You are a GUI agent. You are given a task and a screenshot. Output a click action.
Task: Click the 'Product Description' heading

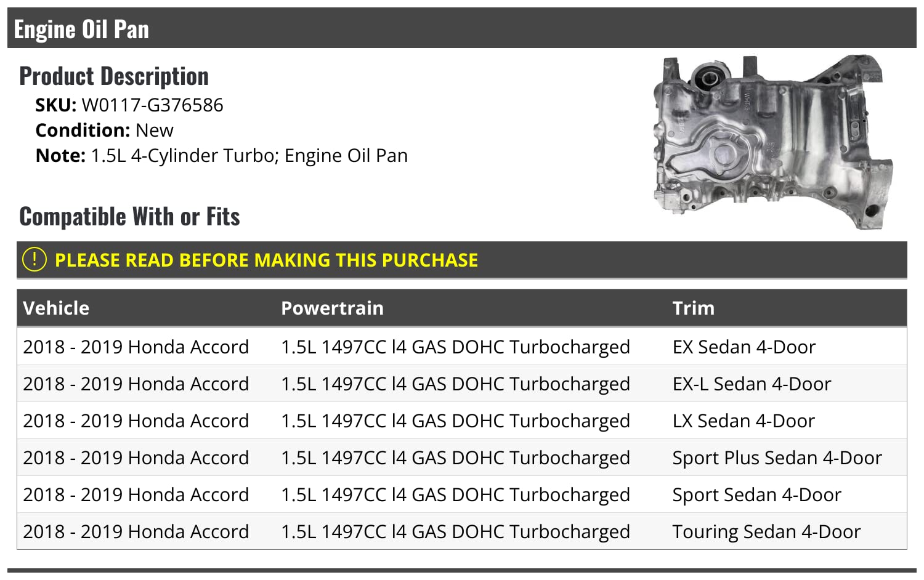tap(114, 76)
